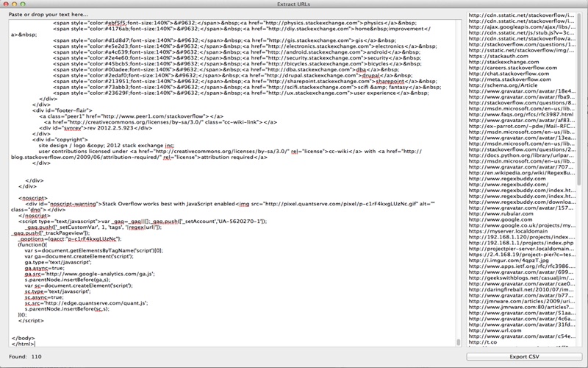The height and width of the screenshot is (368, 588).
Task: Click the edge.quantserve.com/quant.js line
Action: pos(86,303)
